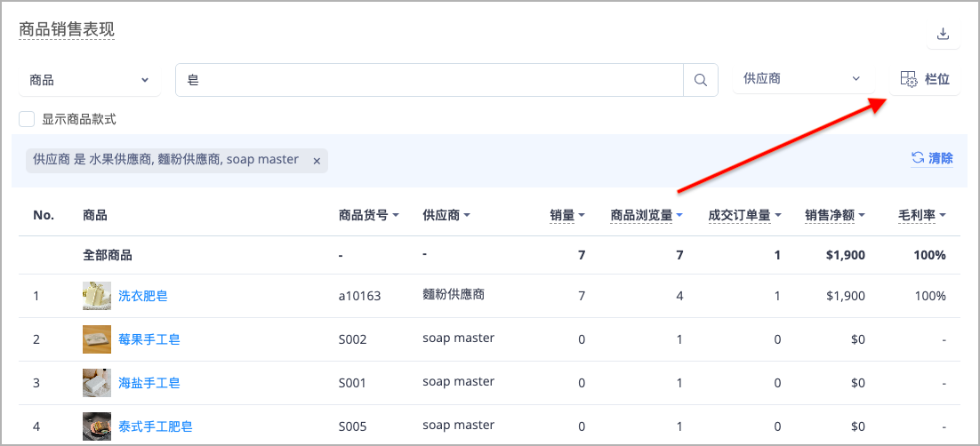This screenshot has height=446, width=980.
Task: Open the 商品 search type dropdown
Action: [90, 80]
